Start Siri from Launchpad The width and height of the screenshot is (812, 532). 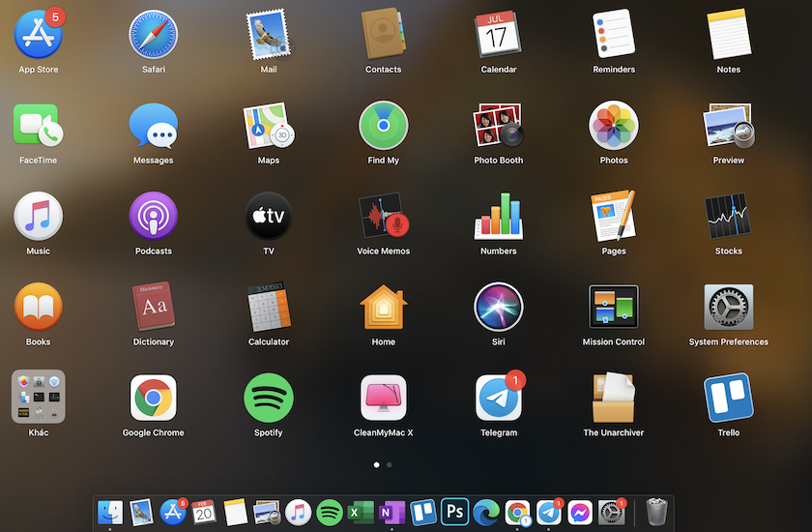[498, 308]
